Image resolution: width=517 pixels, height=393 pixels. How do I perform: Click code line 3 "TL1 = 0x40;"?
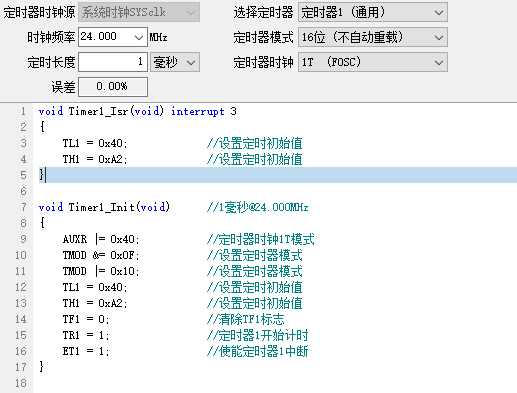click(x=95, y=143)
